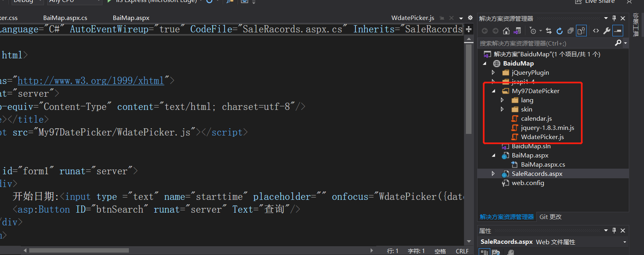Image resolution: width=644 pixels, height=255 pixels.
Task: Open the 诊断工具 side tab
Action: pyautogui.click(x=636, y=24)
